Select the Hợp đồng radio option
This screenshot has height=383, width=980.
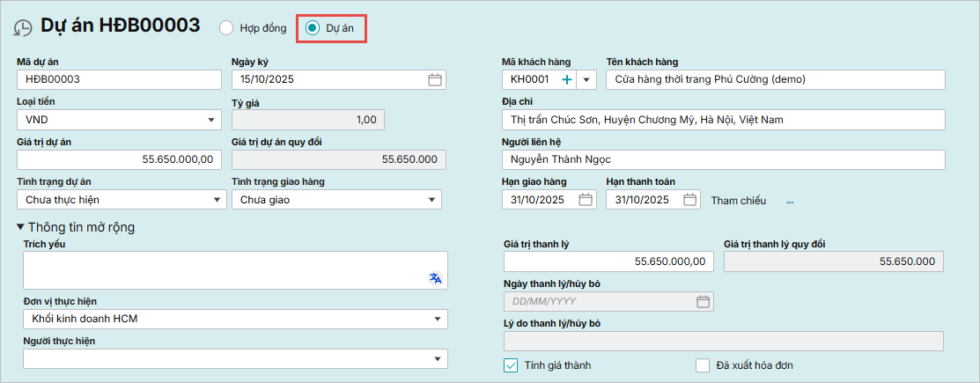tap(226, 28)
